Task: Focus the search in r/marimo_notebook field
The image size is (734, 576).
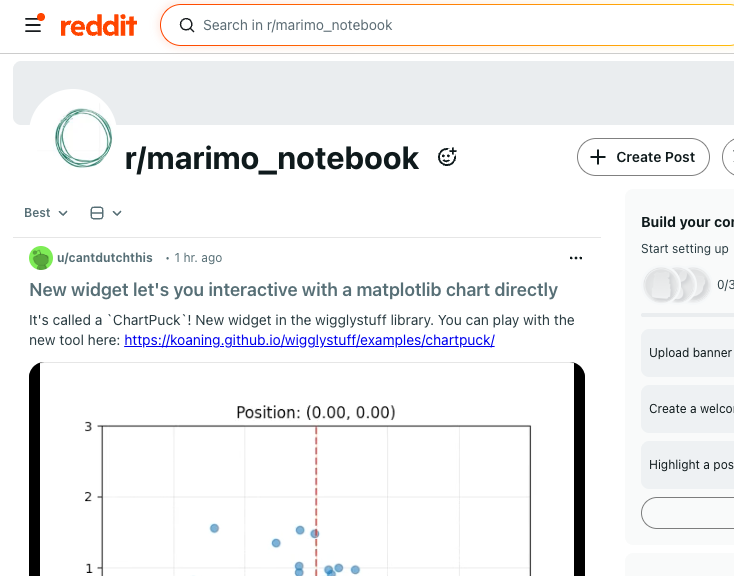Action: point(400,25)
